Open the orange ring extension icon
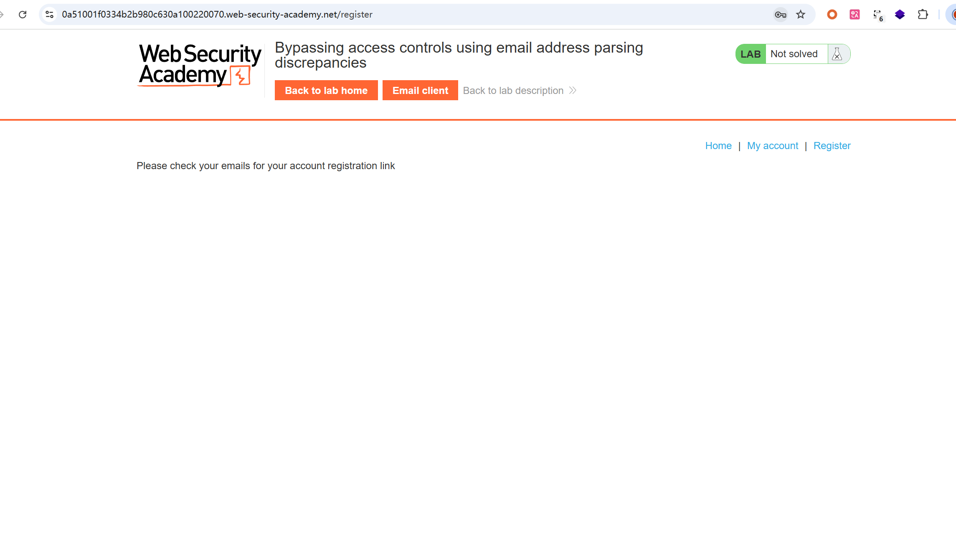This screenshot has height=560, width=956. tap(832, 15)
